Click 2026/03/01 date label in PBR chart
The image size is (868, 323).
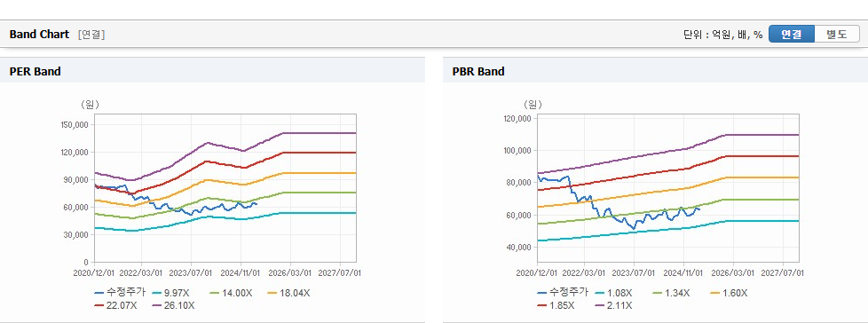pyautogui.click(x=733, y=272)
